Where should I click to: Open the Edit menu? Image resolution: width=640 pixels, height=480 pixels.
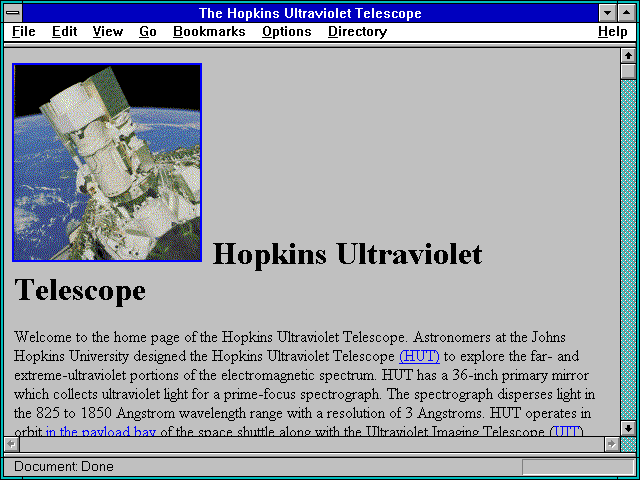(x=64, y=32)
